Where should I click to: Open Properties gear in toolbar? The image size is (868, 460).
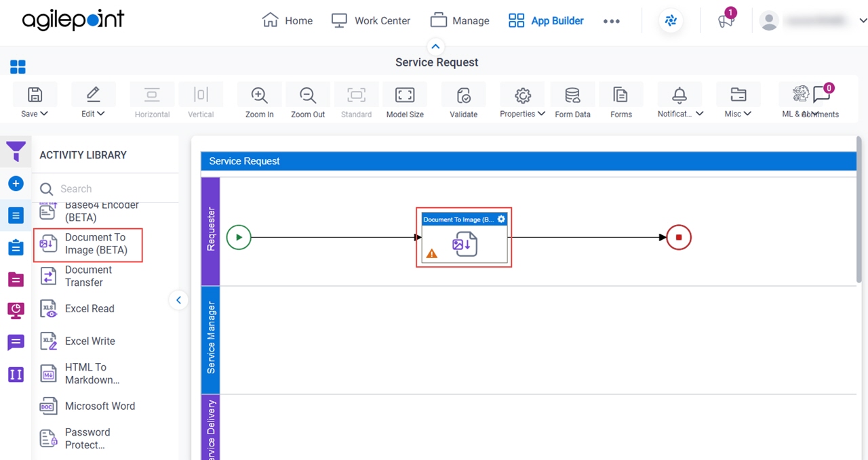522,95
